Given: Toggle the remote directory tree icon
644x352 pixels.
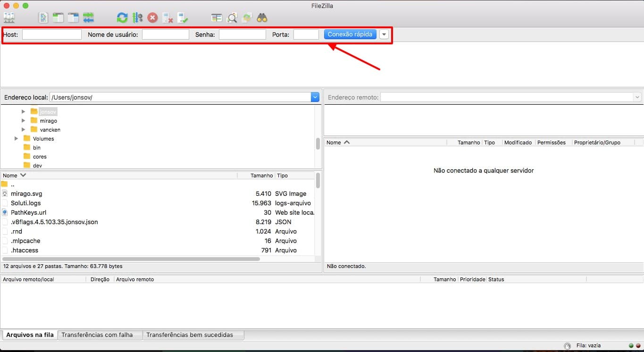Looking at the screenshot, I should tap(73, 18).
